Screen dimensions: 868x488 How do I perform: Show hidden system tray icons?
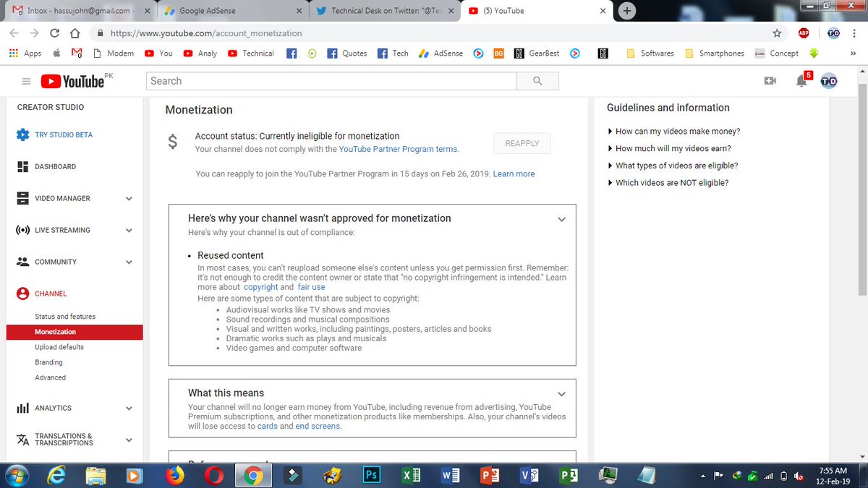(704, 476)
